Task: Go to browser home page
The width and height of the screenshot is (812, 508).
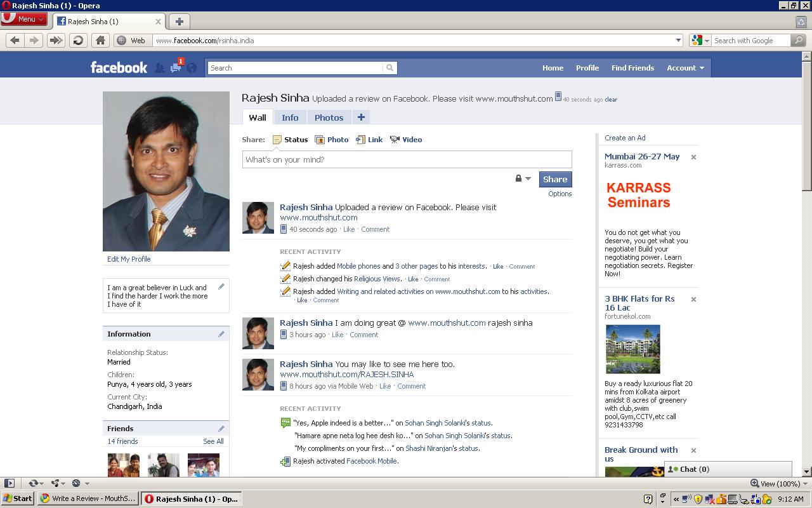Action: coord(100,40)
